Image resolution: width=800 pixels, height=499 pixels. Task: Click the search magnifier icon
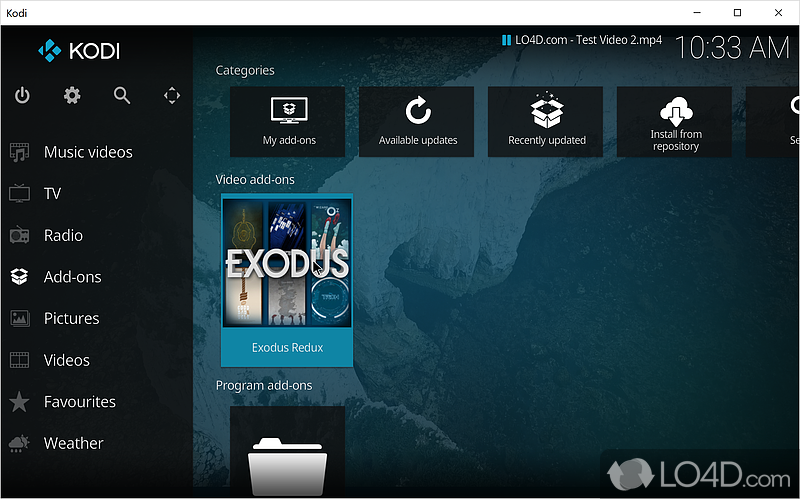[122, 95]
